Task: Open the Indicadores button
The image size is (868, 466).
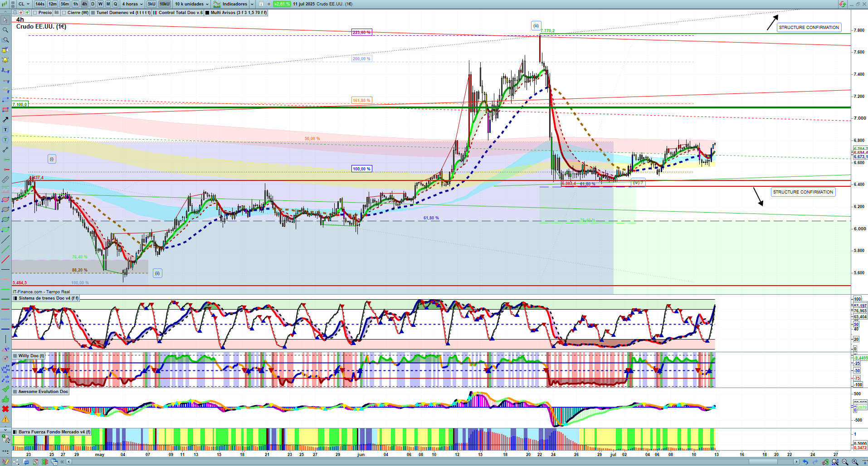Action: [x=231, y=4]
